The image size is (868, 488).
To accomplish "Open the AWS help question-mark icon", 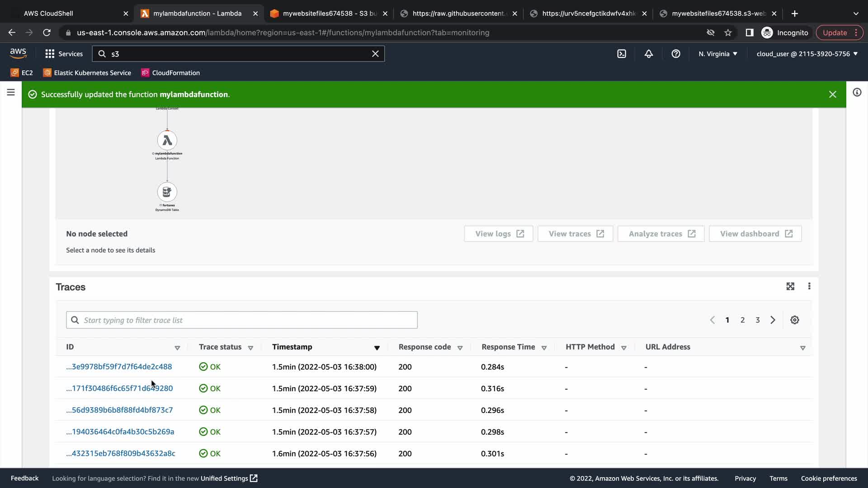I will coord(676,54).
